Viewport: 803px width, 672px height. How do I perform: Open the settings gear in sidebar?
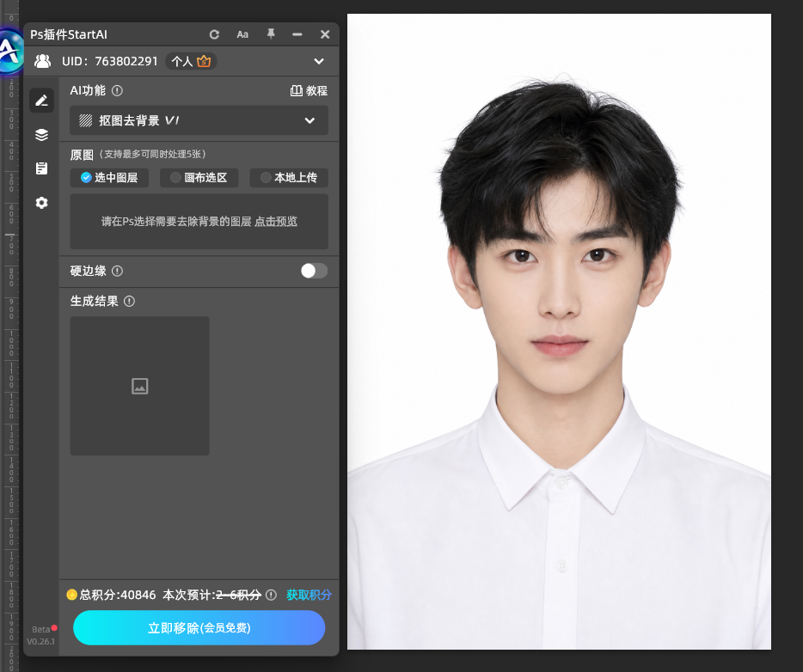coord(41,203)
